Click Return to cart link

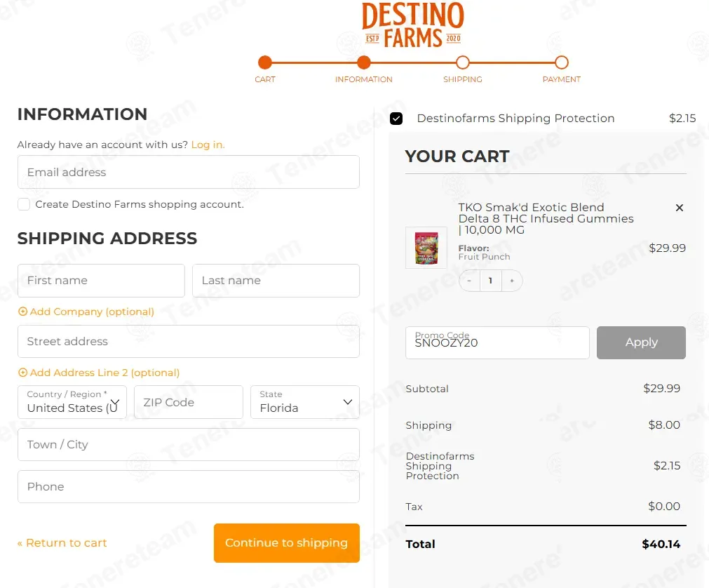click(x=62, y=543)
